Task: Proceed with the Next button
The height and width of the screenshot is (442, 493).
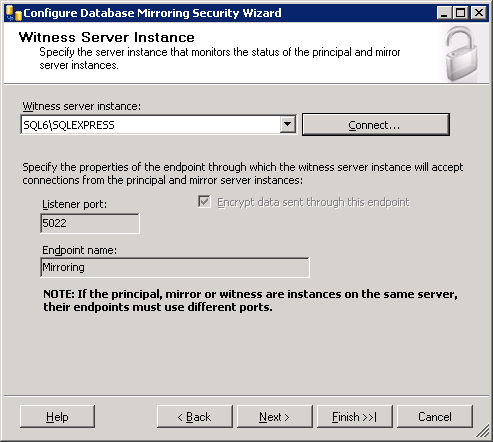Action: click(x=275, y=417)
